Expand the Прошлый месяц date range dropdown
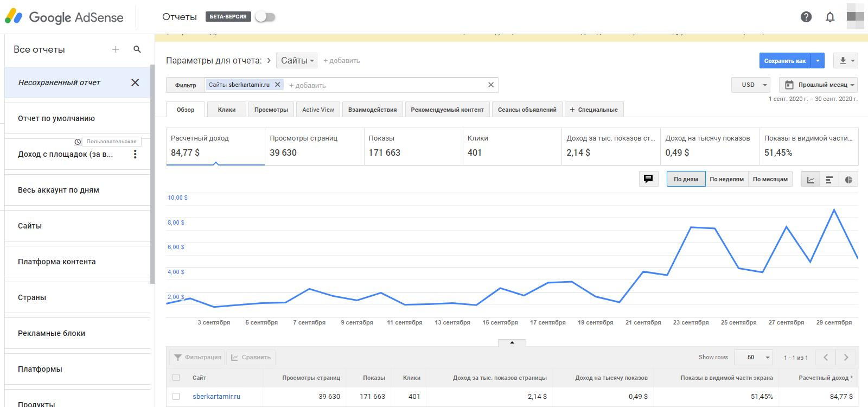868x407 pixels. pos(818,85)
